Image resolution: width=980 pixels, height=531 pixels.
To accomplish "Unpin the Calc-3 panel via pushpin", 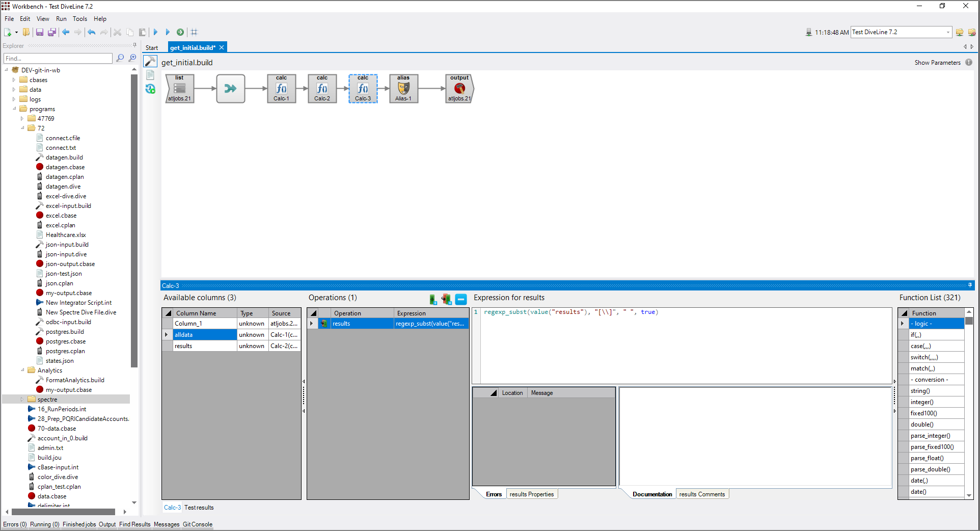I will (970, 285).
